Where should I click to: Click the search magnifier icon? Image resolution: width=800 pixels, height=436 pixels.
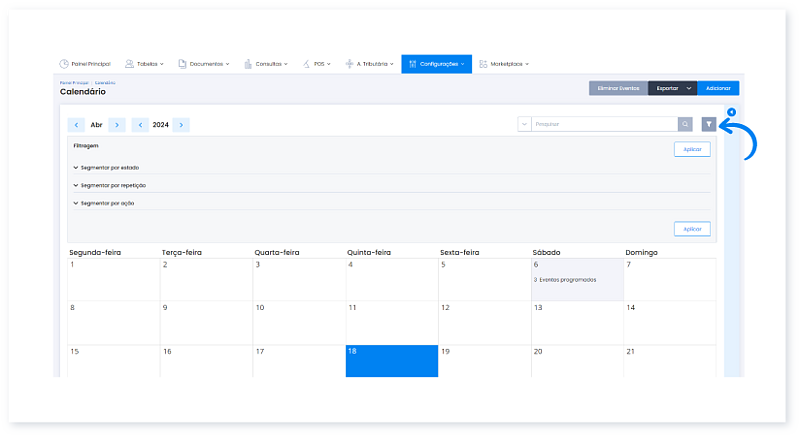[x=685, y=124]
